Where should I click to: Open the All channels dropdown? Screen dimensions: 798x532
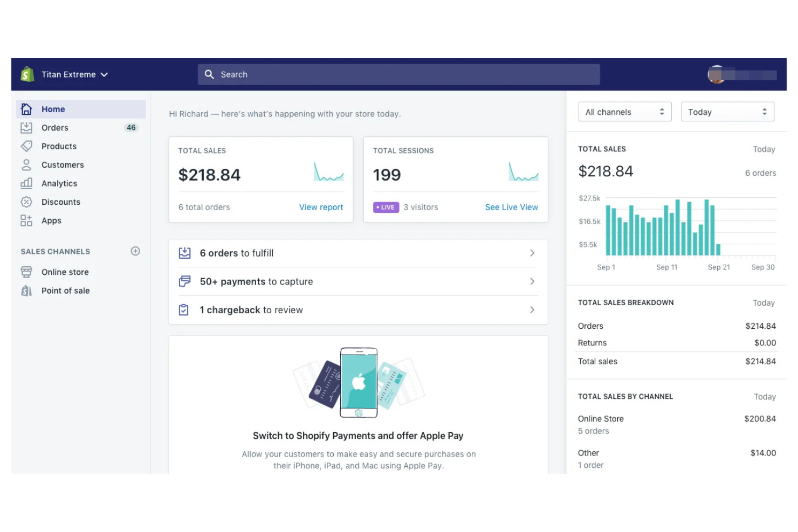point(624,112)
